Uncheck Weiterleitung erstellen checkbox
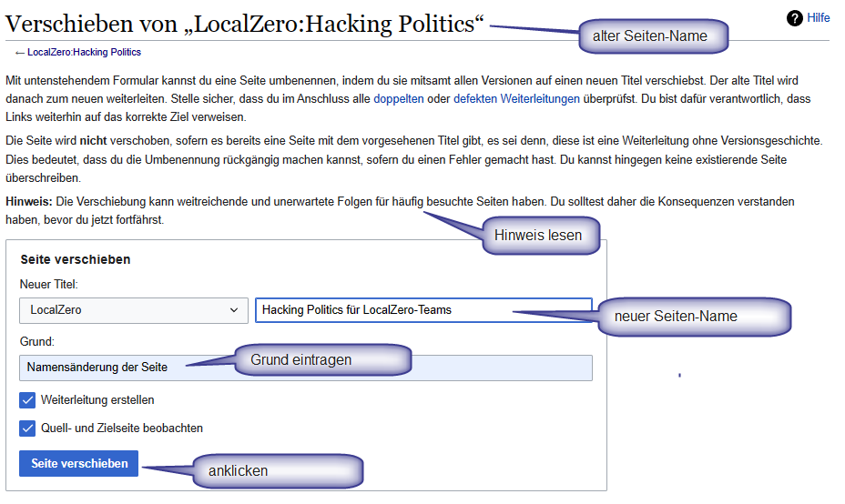Viewport: 845px width, 504px height. pyautogui.click(x=27, y=400)
